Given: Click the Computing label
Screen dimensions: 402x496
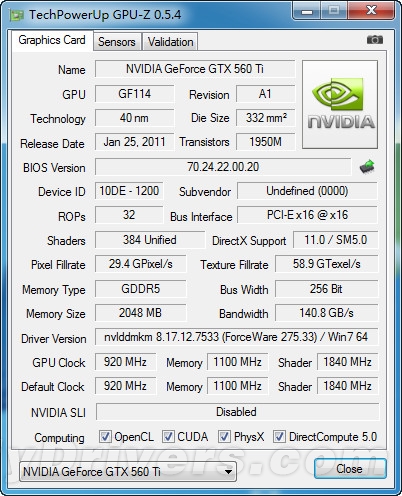Looking at the screenshot, I should [59, 438].
